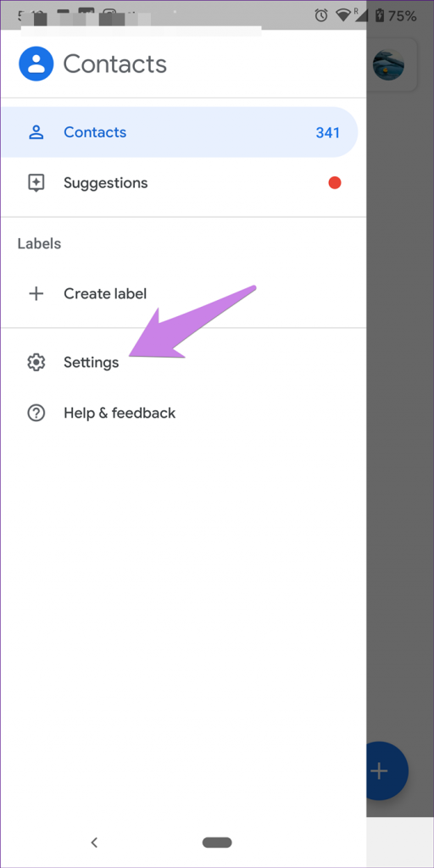Image resolution: width=434 pixels, height=868 pixels.
Task: Open Help & feedback
Action: pos(183,413)
